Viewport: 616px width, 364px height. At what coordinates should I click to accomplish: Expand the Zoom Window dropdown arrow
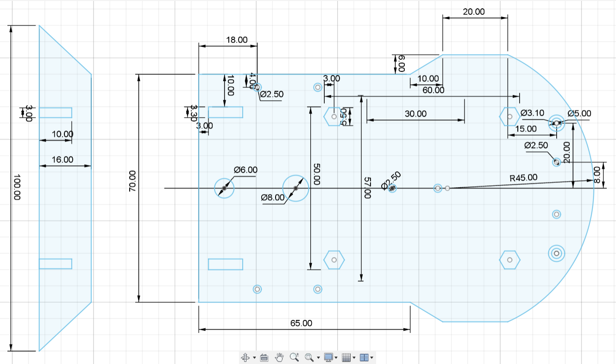point(319,358)
